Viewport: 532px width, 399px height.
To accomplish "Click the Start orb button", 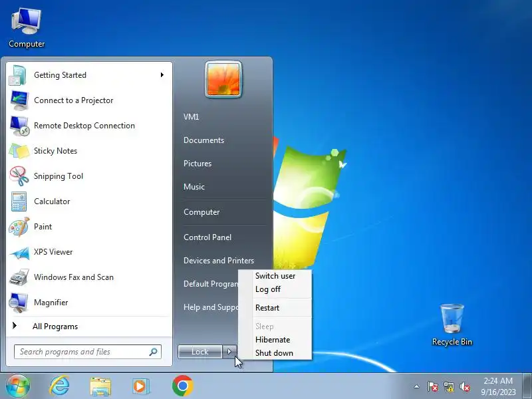I will click(x=18, y=386).
